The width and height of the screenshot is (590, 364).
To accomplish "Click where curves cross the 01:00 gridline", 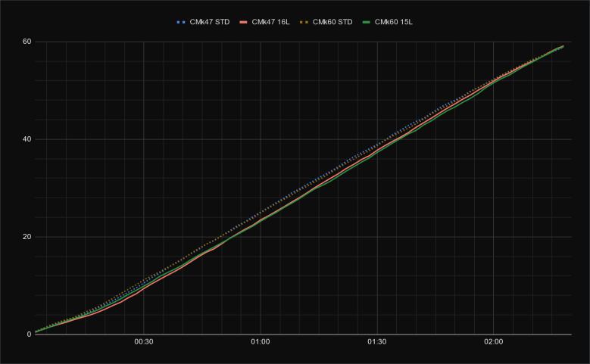I will (261, 214).
